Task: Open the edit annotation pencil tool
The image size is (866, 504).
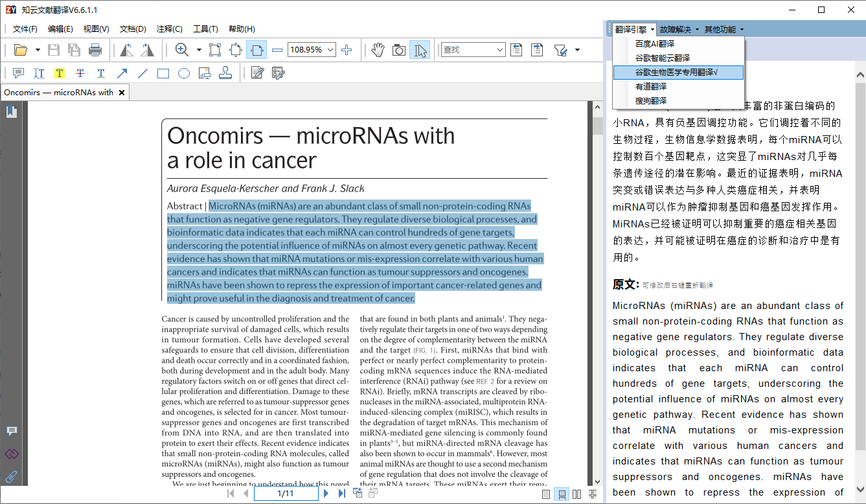Action: pyautogui.click(x=258, y=73)
